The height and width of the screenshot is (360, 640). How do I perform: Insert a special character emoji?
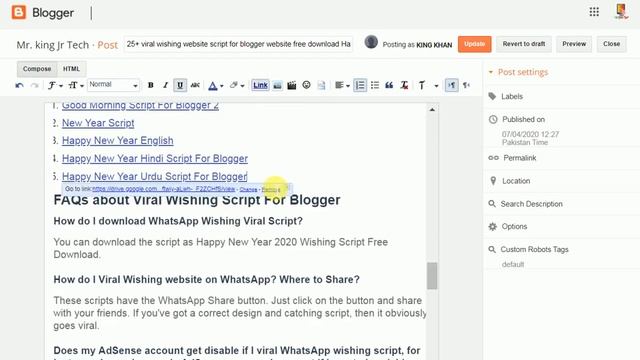tap(306, 85)
